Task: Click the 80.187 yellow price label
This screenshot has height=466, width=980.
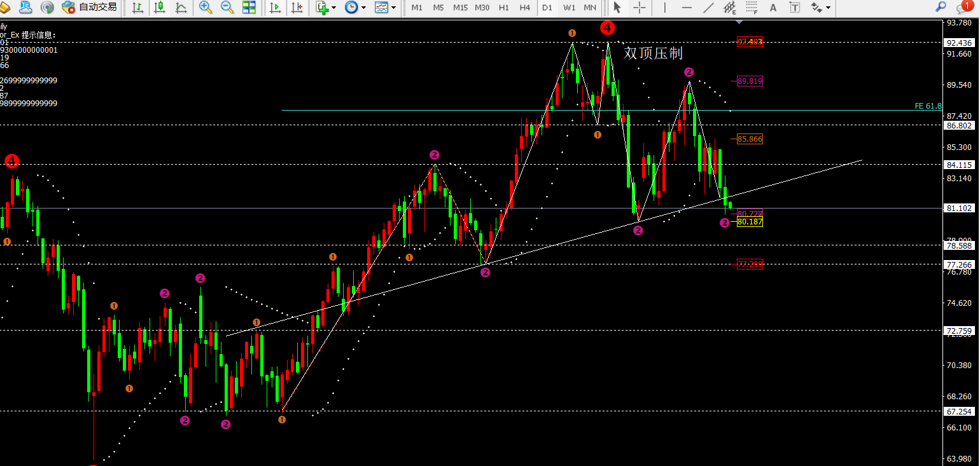Action: 750,222
